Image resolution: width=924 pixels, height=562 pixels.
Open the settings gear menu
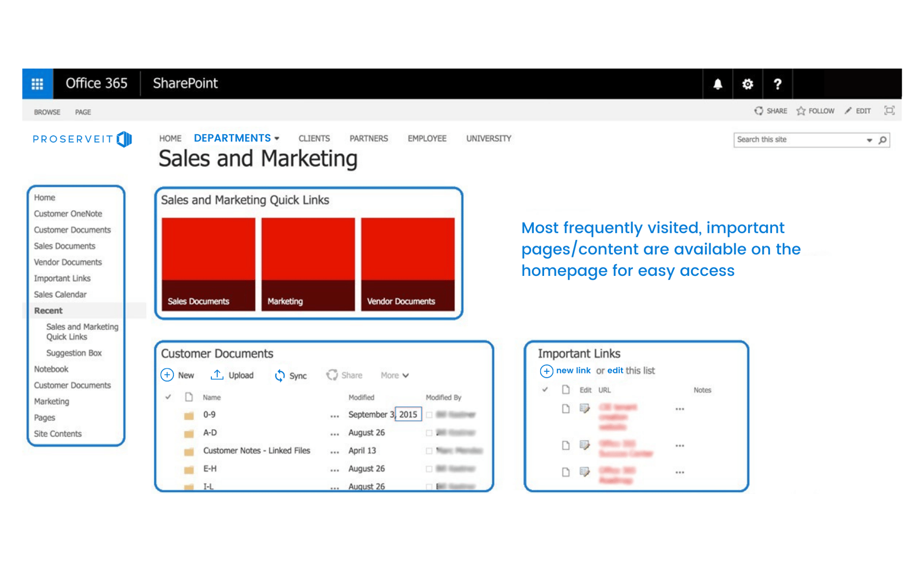pyautogui.click(x=747, y=84)
